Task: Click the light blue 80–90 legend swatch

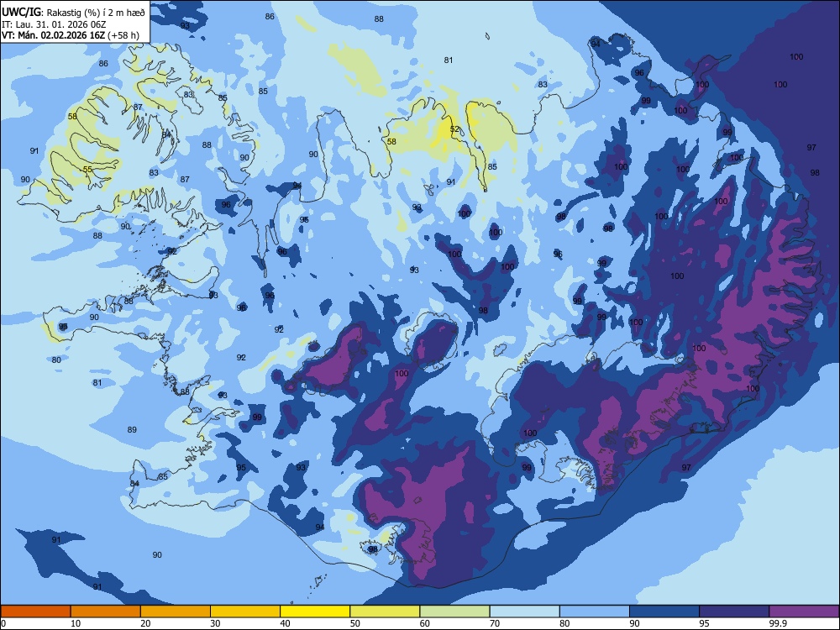Action: tap(595, 612)
